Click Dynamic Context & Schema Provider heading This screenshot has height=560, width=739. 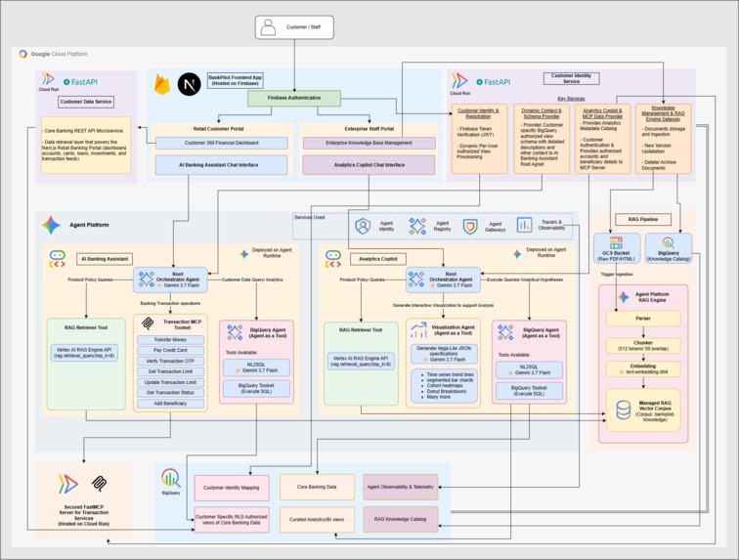pos(542,113)
